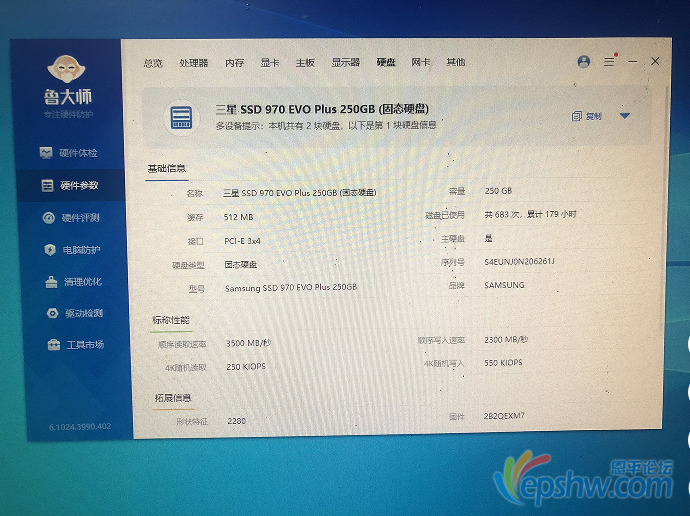Screen dimensions: 690x516
Task: Select the 标称性能 section heading
Action: [x=171, y=320]
